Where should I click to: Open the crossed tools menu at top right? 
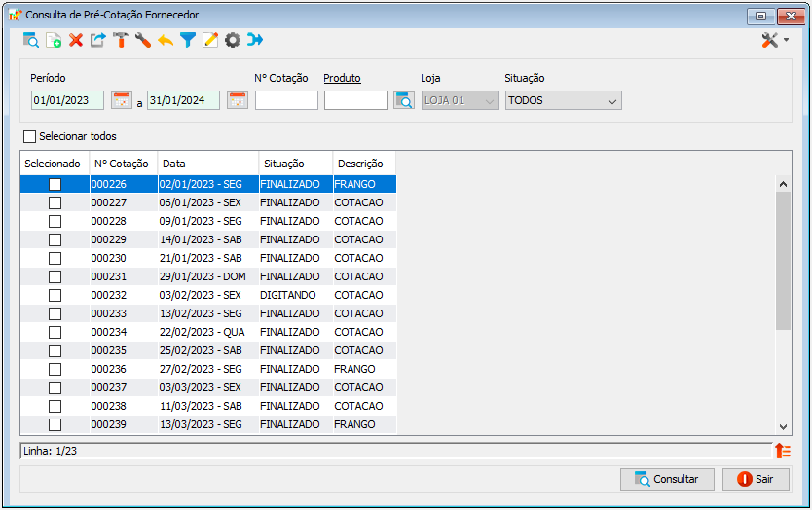click(775, 40)
